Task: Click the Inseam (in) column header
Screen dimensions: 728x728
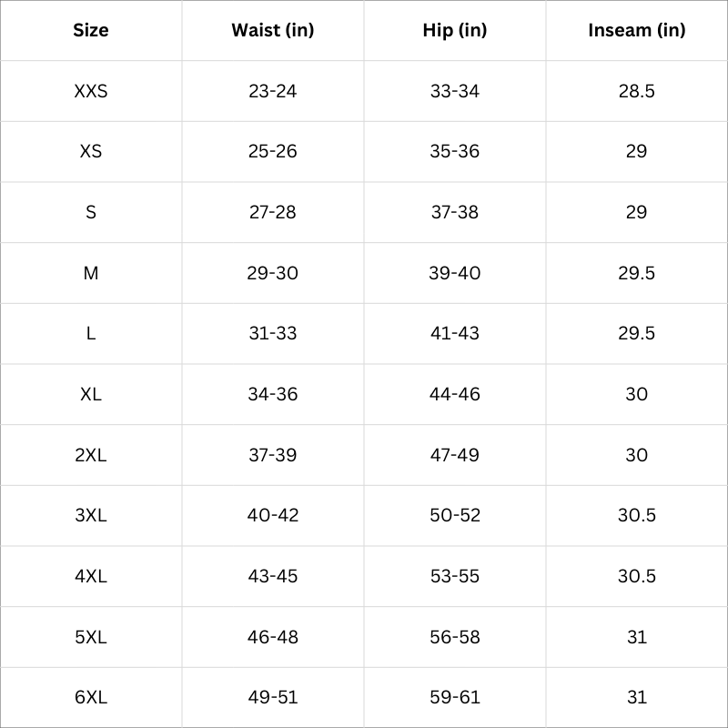Action: click(637, 30)
